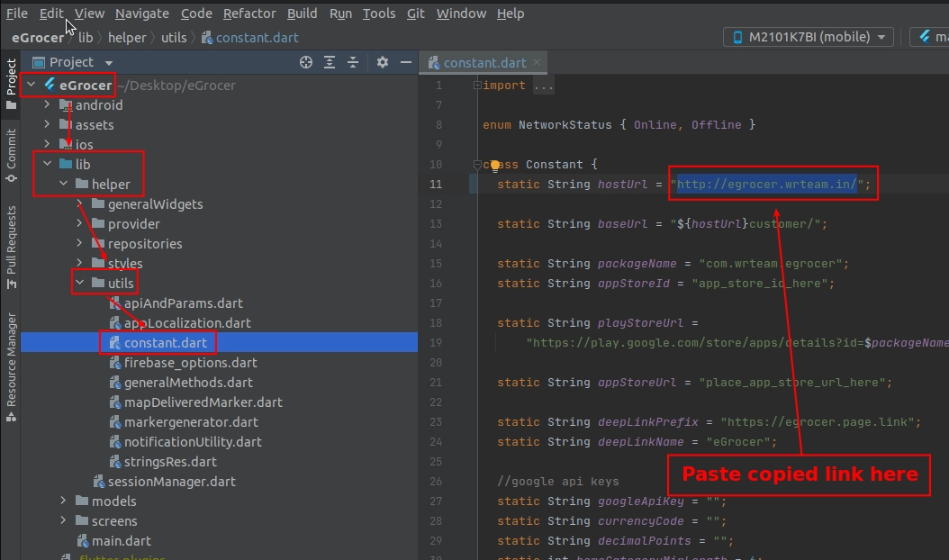Expand the generalWidgets folder
Image resolution: width=949 pixels, height=560 pixels.
pyautogui.click(x=80, y=204)
